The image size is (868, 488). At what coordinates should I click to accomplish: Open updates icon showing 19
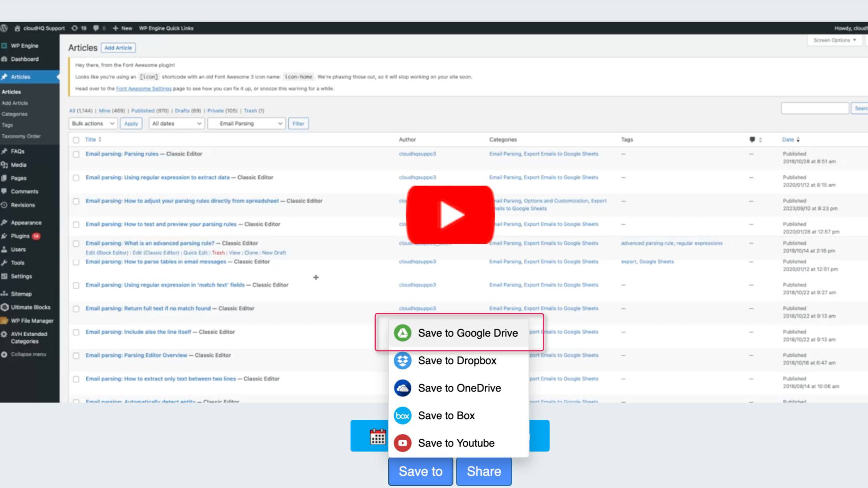[79, 28]
